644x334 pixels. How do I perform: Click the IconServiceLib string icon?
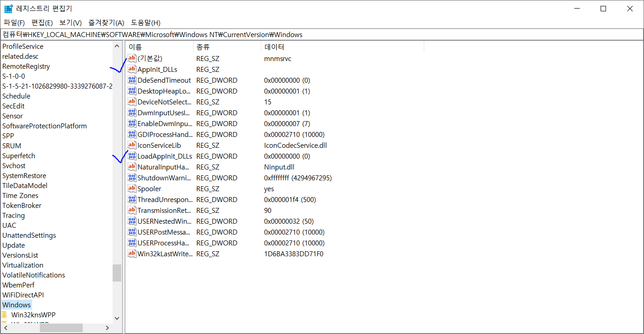(132, 145)
